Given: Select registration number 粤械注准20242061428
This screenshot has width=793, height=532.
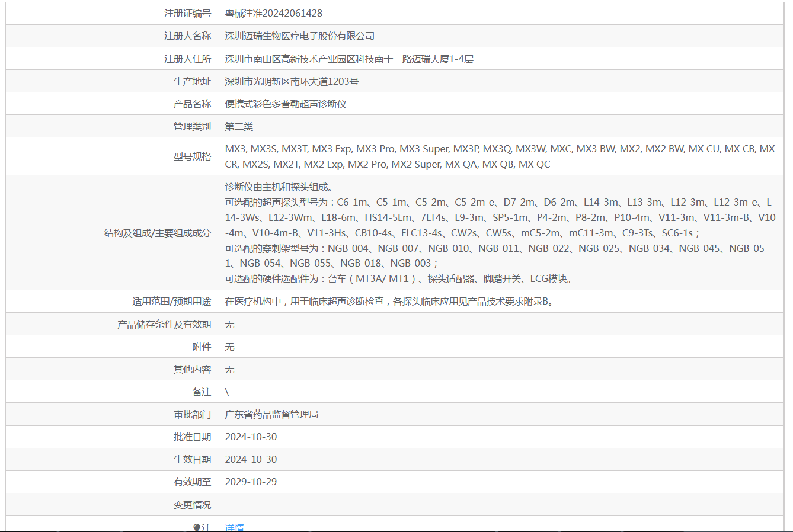Looking at the screenshot, I should coord(274,13).
